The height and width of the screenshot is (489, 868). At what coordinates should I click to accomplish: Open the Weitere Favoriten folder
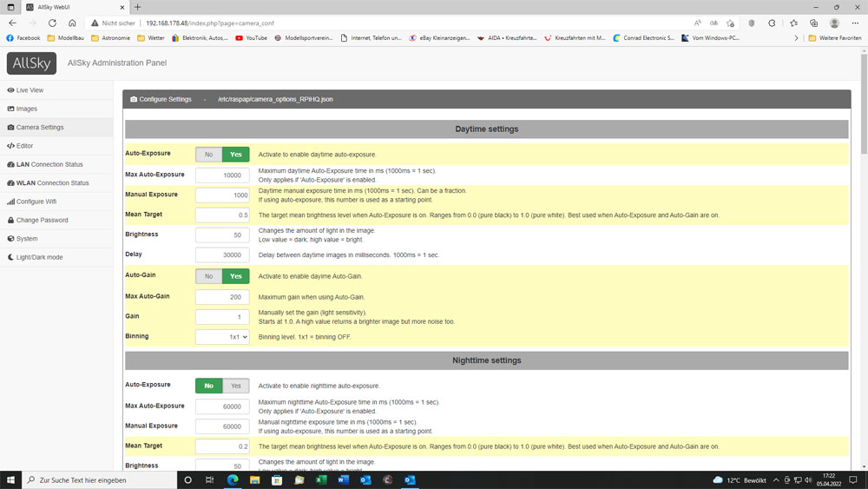pyautogui.click(x=835, y=38)
